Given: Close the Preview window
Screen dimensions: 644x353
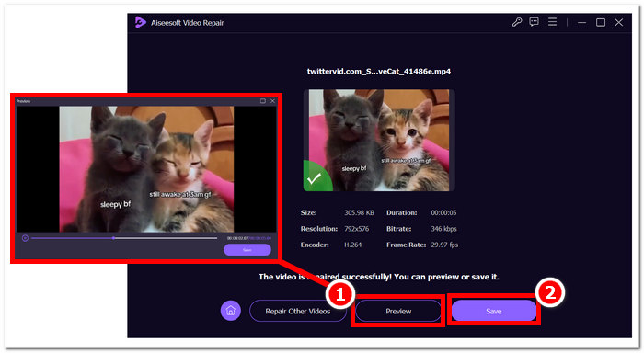Looking at the screenshot, I should click(x=272, y=101).
